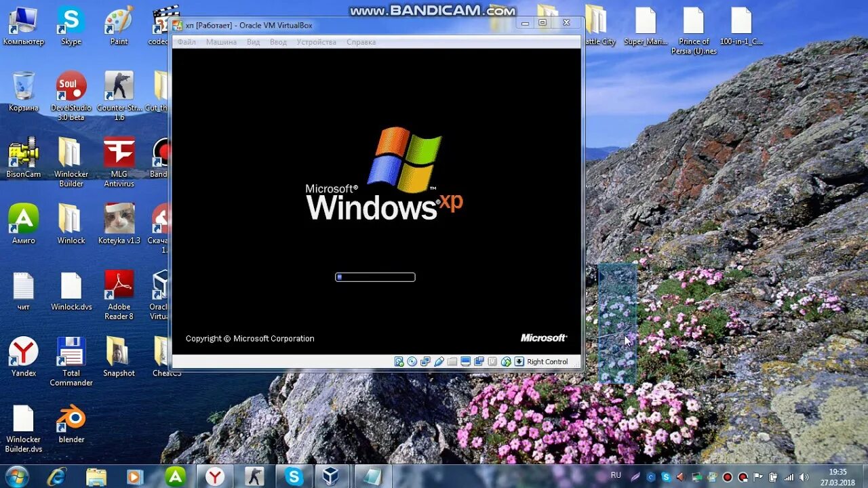
Task: Click the red Bandicam record tray icon
Action: (x=728, y=477)
